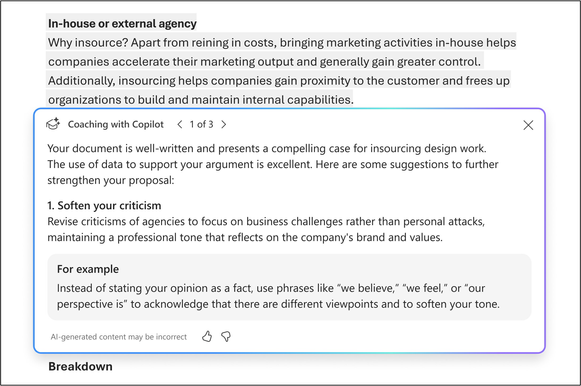The image size is (581, 386).
Task: Click the line starting 'Additionally, insourcing helps'
Action: pos(279,81)
